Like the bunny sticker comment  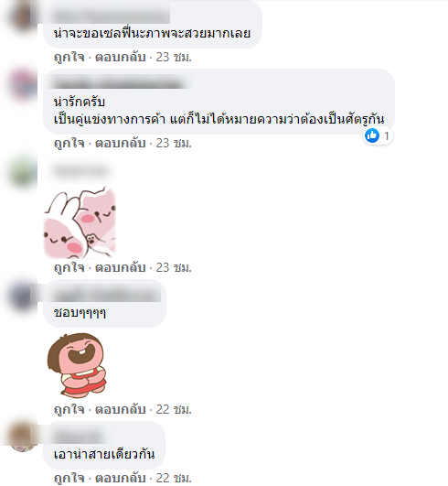(69, 267)
